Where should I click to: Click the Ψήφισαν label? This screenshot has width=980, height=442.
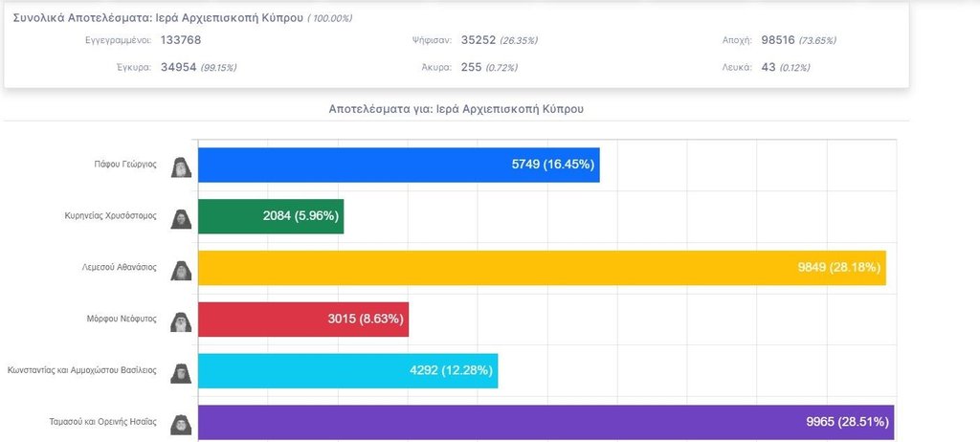click(x=432, y=40)
